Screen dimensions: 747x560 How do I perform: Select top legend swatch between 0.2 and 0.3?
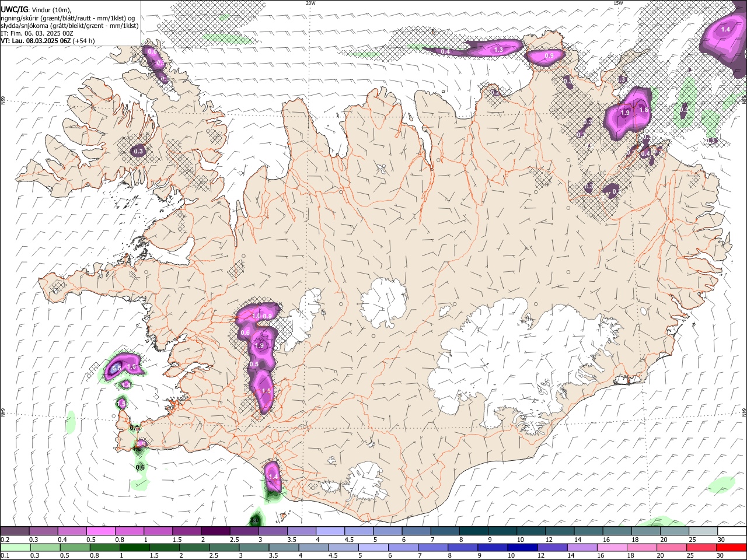[15, 531]
